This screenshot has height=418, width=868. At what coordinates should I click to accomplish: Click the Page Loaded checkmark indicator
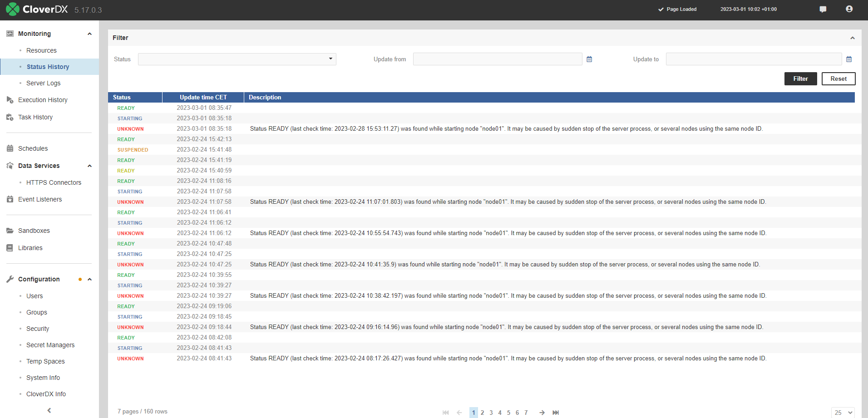[661, 9]
